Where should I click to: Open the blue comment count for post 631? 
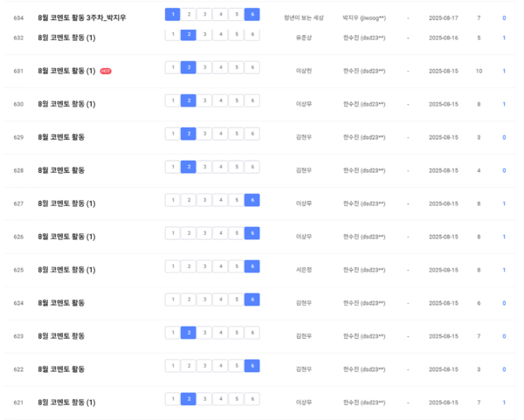click(x=503, y=71)
